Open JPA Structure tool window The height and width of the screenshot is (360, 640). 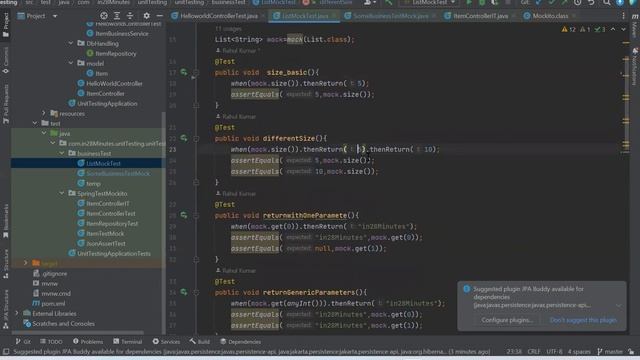point(5,309)
